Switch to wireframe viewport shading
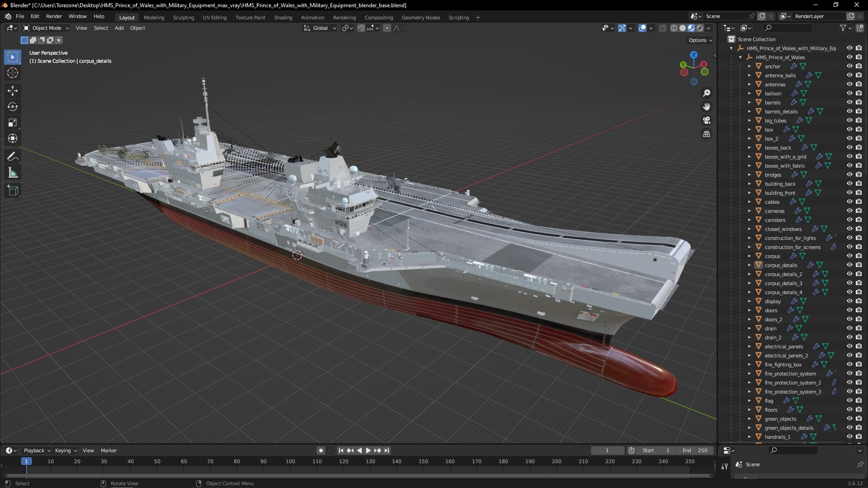 point(674,28)
